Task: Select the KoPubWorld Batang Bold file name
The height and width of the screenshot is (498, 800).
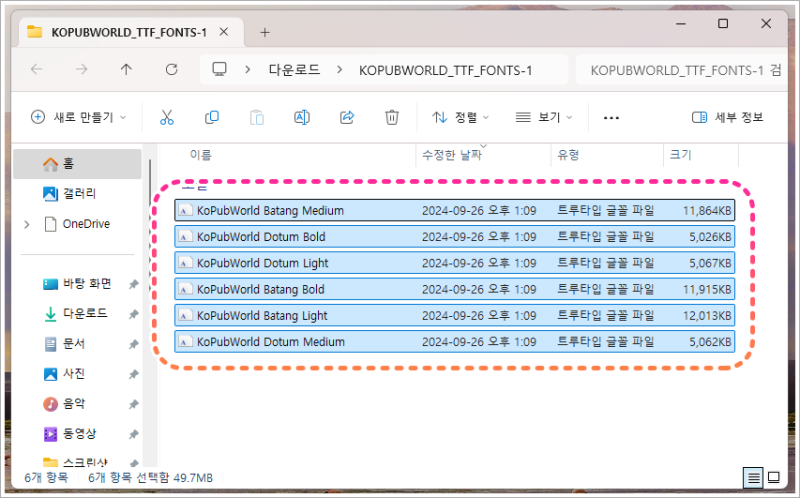Action: pyautogui.click(x=260, y=289)
